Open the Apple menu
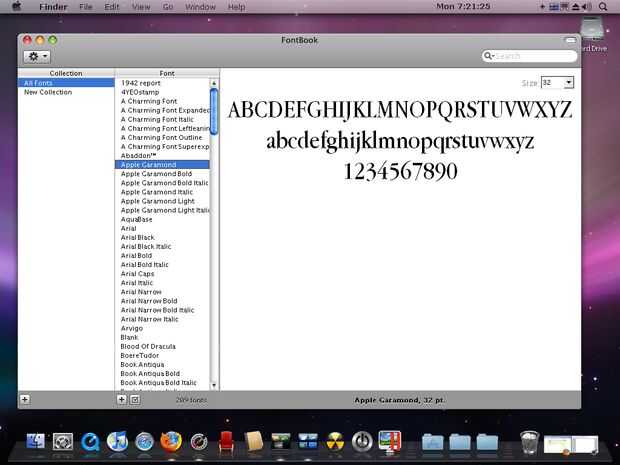The image size is (620, 465). pyautogui.click(x=17, y=6)
